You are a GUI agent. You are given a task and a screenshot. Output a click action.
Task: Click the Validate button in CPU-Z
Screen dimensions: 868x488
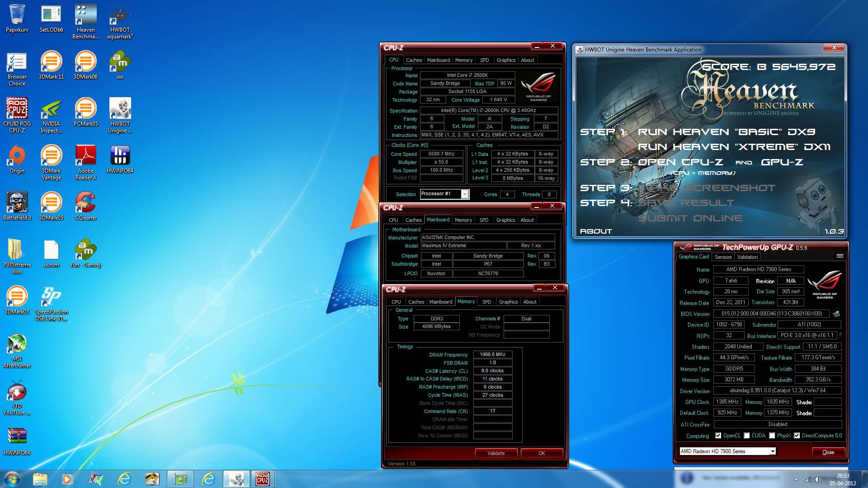[x=496, y=453]
